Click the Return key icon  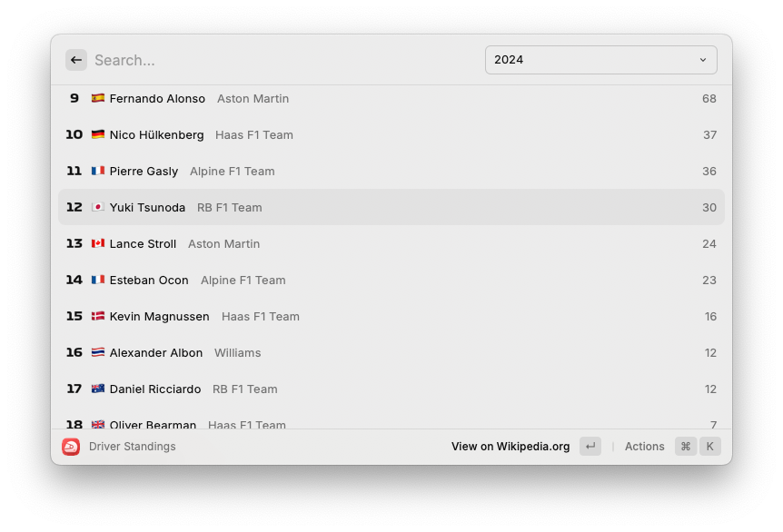pyautogui.click(x=590, y=447)
